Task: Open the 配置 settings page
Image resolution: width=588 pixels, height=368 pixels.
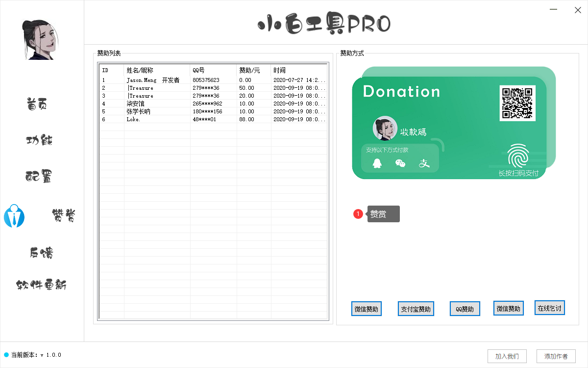Action: [39, 176]
